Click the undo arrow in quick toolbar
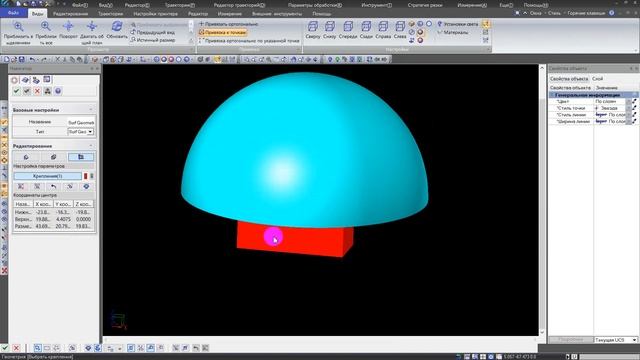Screen dimensions: 640x360 click(x=32, y=60)
